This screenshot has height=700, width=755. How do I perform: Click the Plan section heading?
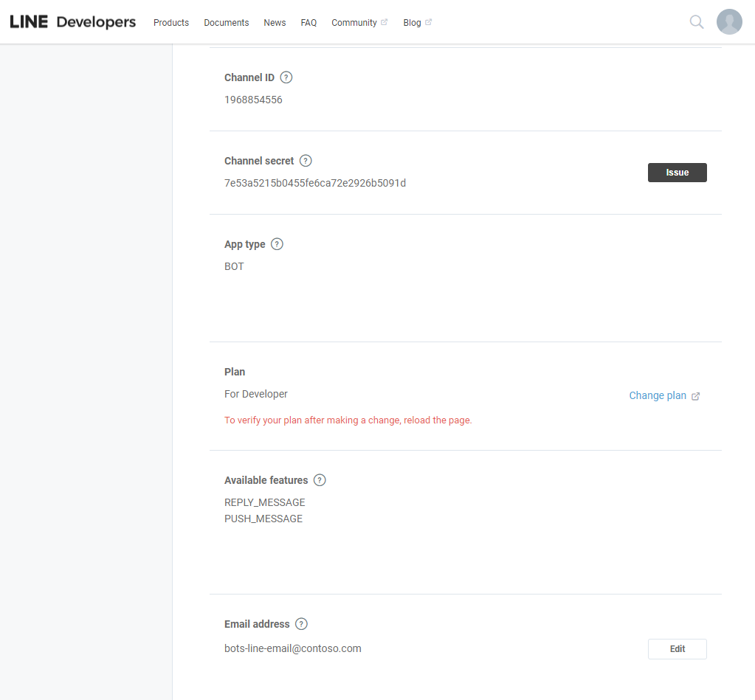(x=235, y=372)
